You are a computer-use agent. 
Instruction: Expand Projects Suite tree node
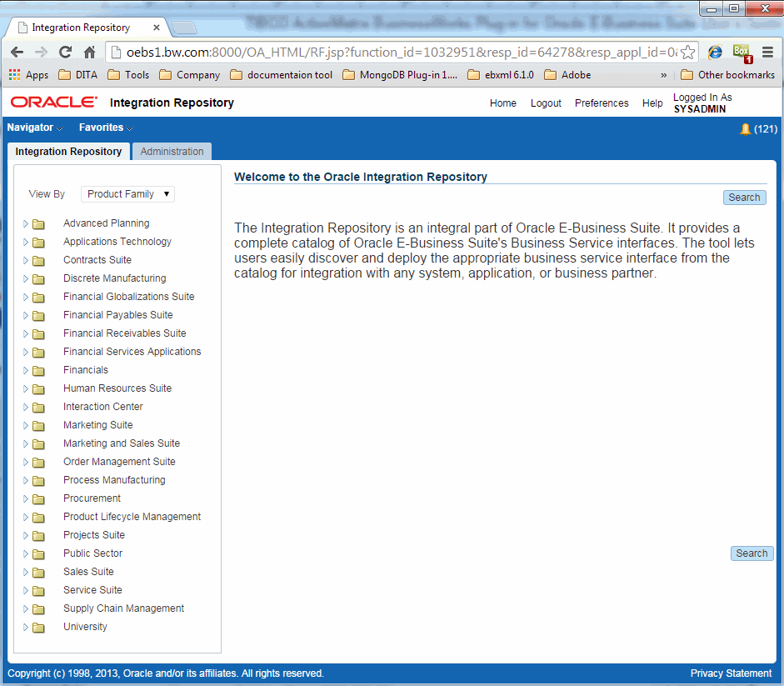[26, 536]
